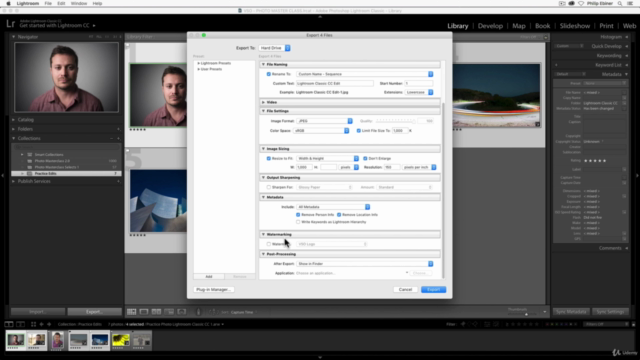Viewport: 640px width, 360px height.
Task: Enable the Watermark checkbox
Action: click(x=269, y=244)
